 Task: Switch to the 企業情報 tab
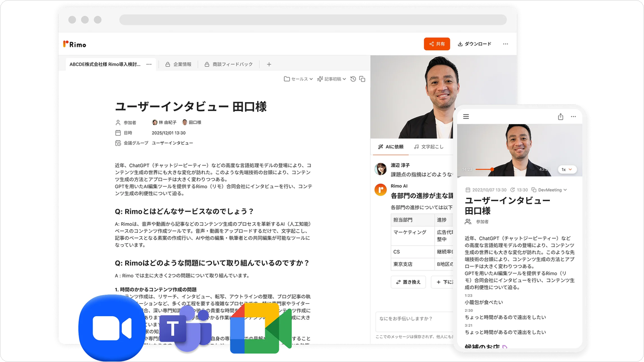click(178, 64)
